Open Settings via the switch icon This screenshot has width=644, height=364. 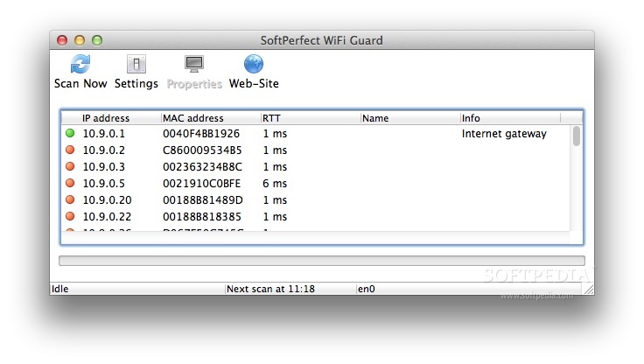click(x=136, y=64)
